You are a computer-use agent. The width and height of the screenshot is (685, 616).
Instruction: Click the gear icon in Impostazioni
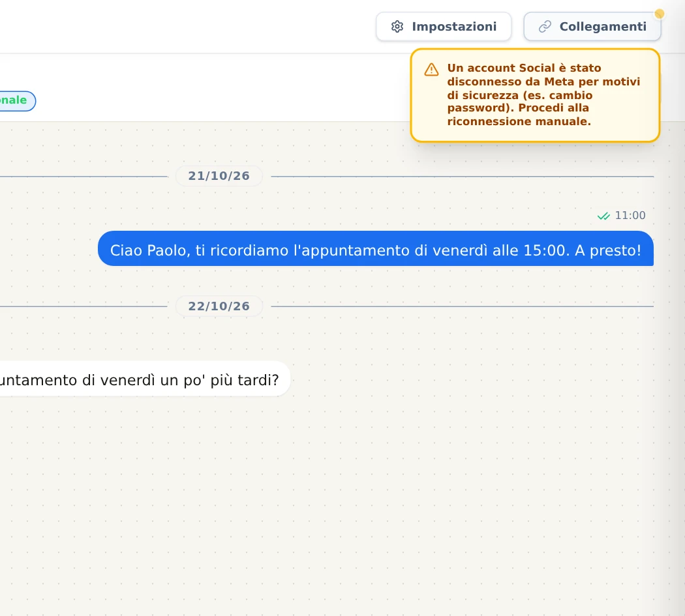coord(397,27)
